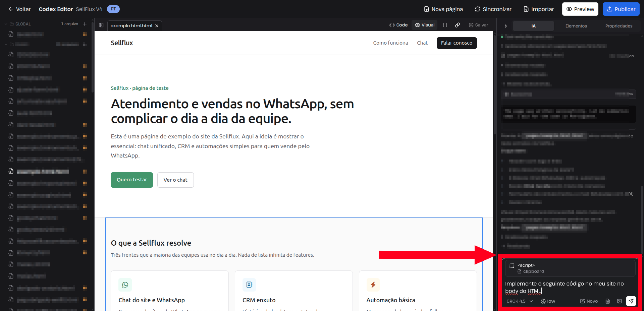Collapse the right panel chevron

505,26
